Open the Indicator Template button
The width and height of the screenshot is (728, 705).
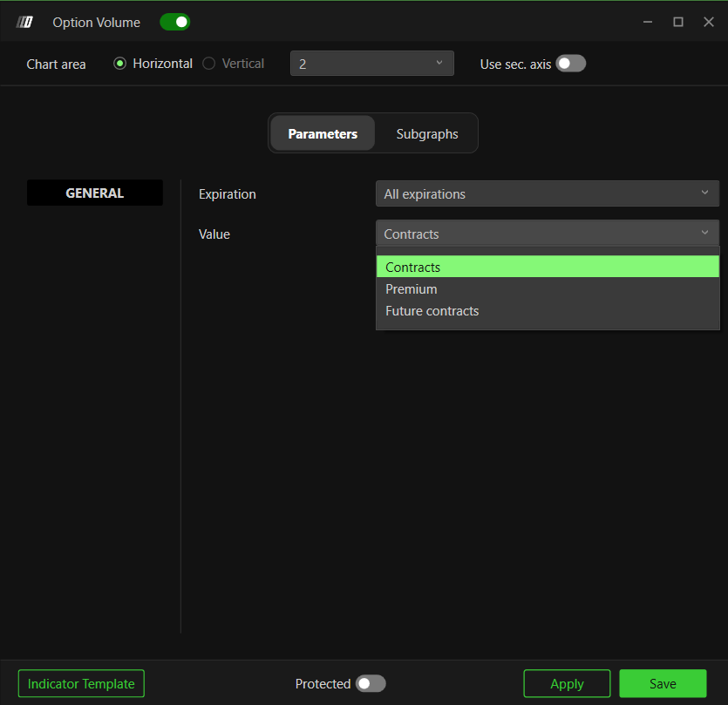[81, 683]
